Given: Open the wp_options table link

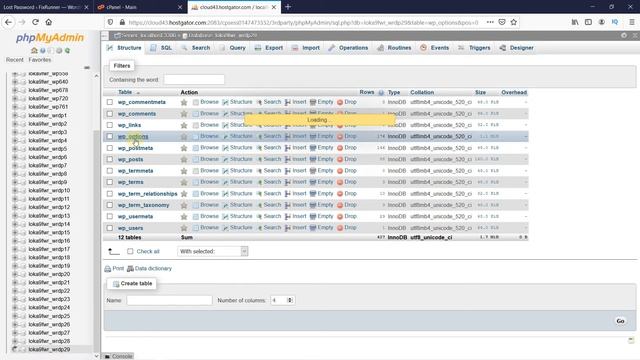Looking at the screenshot, I should click(133, 136).
